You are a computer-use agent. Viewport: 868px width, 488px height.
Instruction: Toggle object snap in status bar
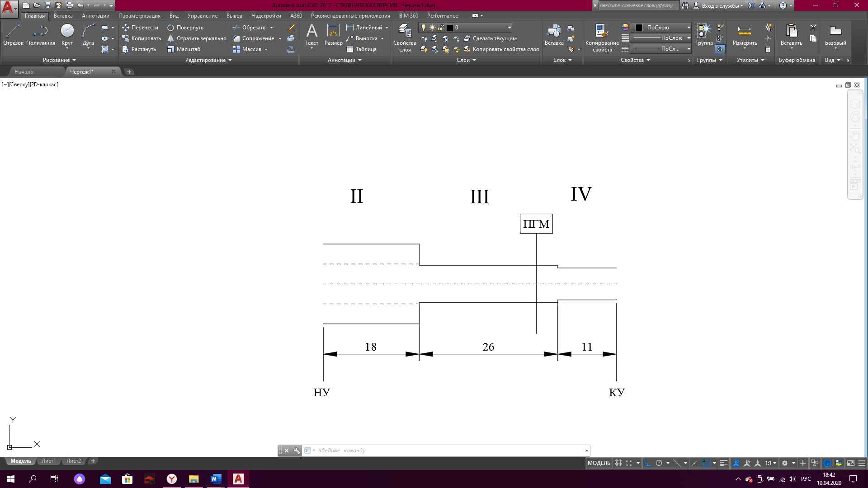(706, 463)
